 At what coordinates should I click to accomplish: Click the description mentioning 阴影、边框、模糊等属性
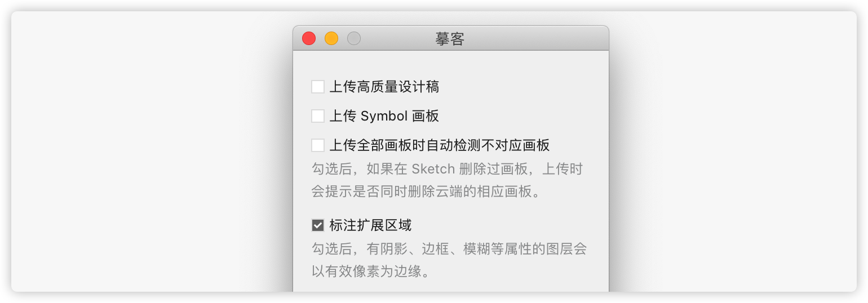(x=449, y=249)
